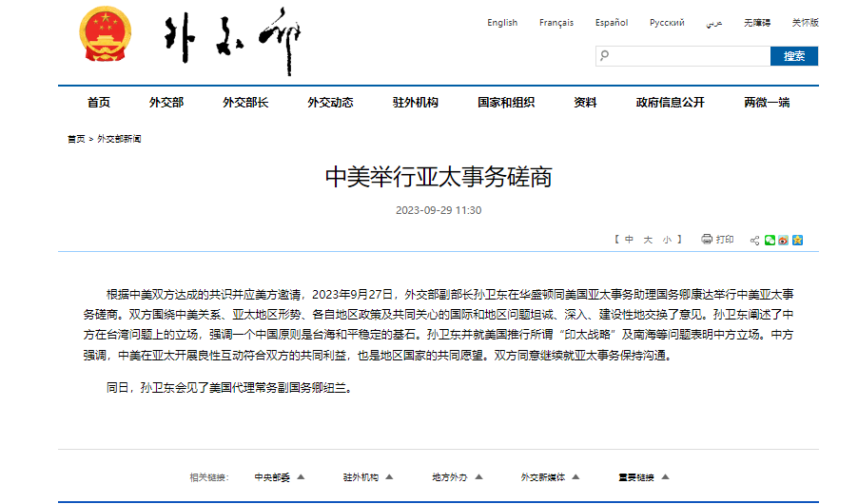858x504 pixels.
Task: Switch to the English site
Action: pyautogui.click(x=502, y=23)
